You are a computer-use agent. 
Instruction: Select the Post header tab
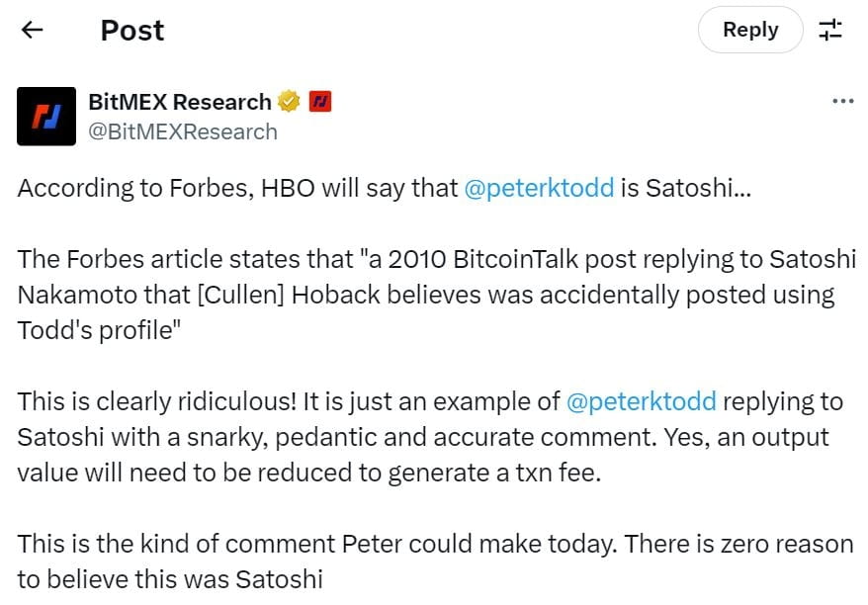click(x=131, y=30)
